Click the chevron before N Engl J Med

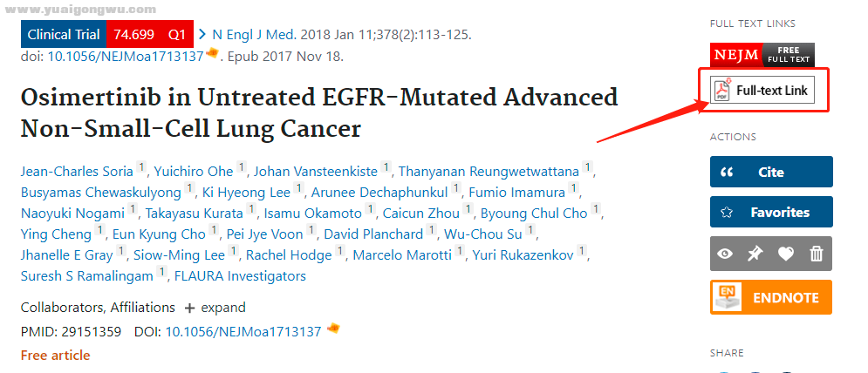tap(202, 34)
